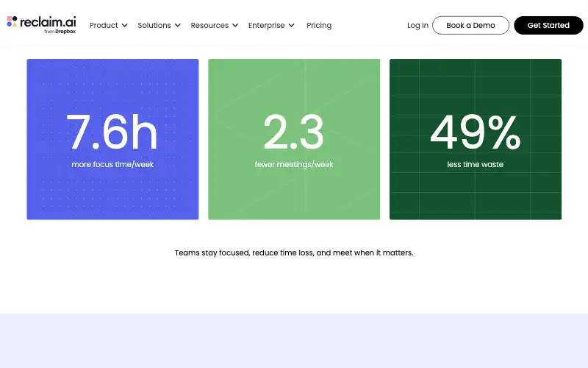Click the "less time waste" label

click(x=475, y=164)
